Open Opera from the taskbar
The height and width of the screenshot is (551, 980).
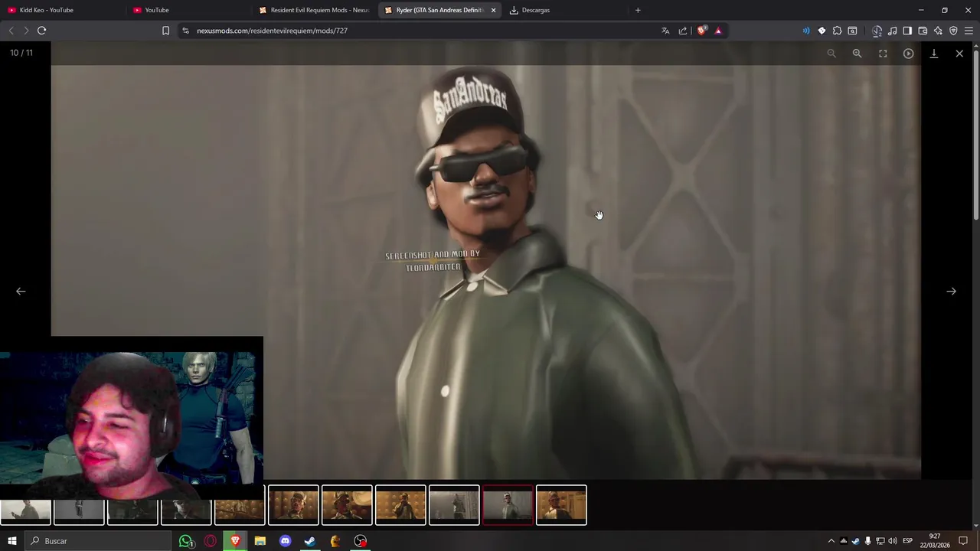point(211,541)
